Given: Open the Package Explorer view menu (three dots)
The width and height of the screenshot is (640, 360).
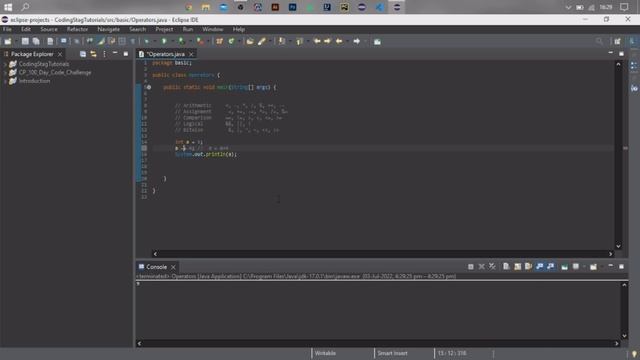Looking at the screenshot, I should click(104, 54).
